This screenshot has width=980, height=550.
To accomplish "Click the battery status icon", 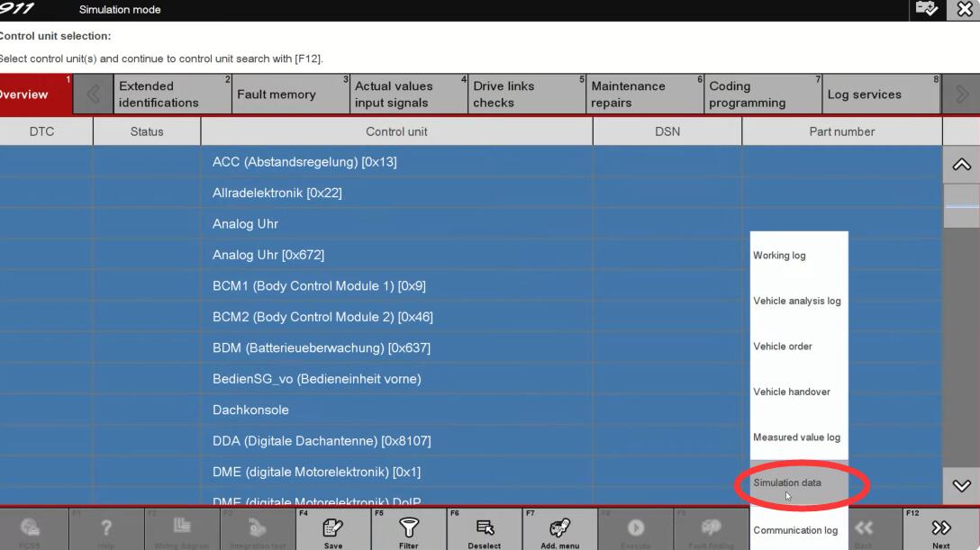I will pos(926,10).
